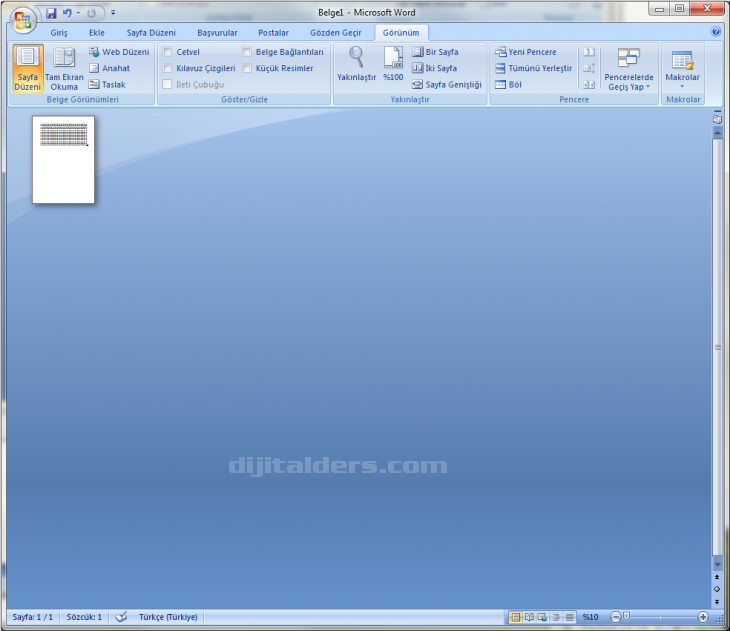
Task: Switch to Anahat outline view
Action: [x=109, y=68]
